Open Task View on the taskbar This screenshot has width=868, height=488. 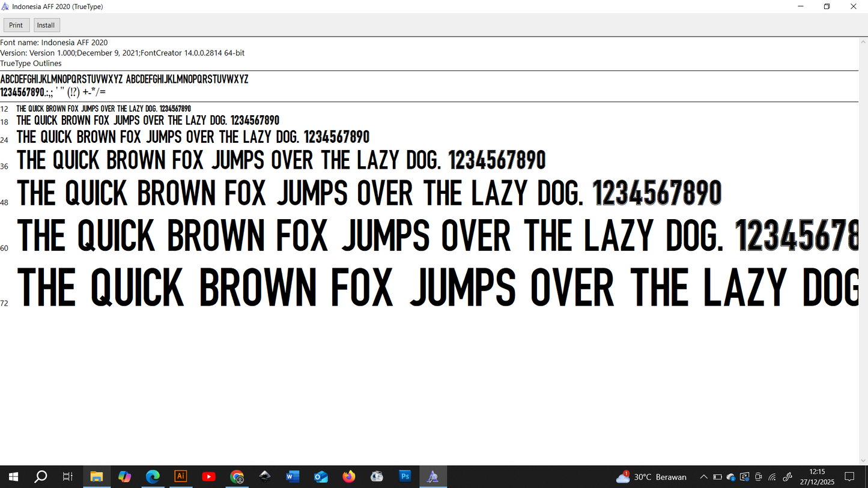(x=68, y=477)
